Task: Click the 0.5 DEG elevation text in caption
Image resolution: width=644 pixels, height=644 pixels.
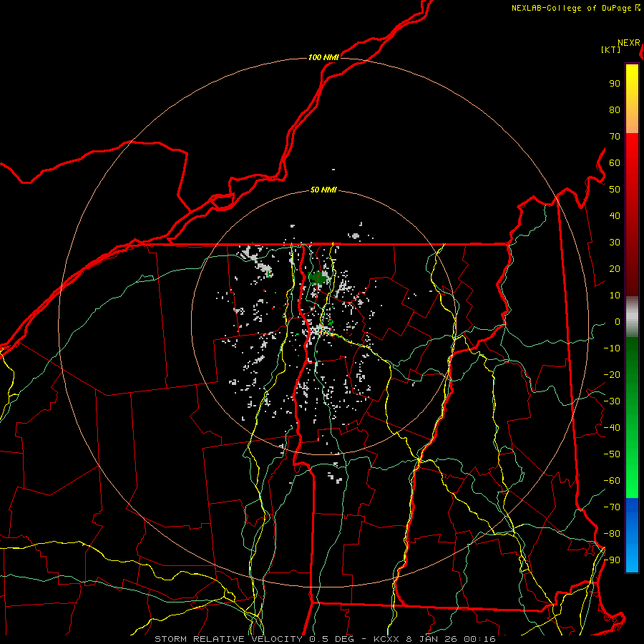Action: (331, 639)
